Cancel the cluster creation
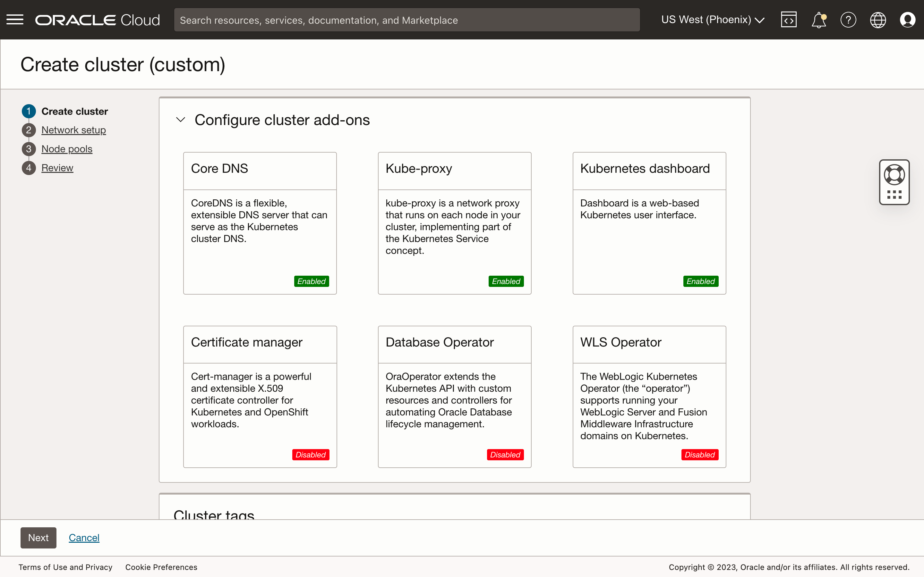The height and width of the screenshot is (577, 924). 84,537
